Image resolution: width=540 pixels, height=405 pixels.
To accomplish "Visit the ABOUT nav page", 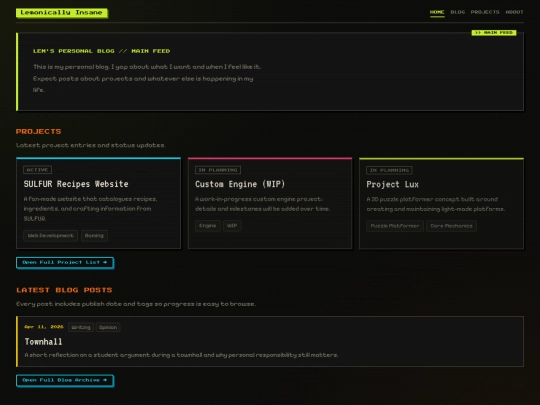I will click(514, 12).
